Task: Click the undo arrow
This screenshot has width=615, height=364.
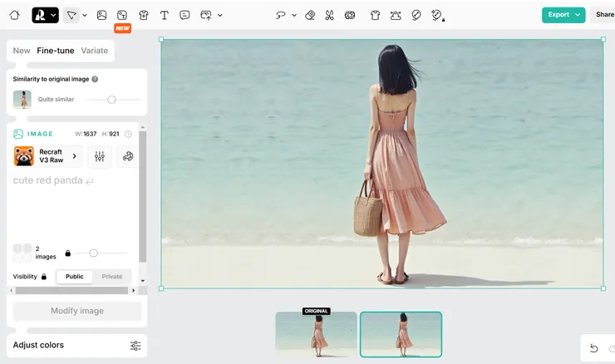Action: click(593, 348)
